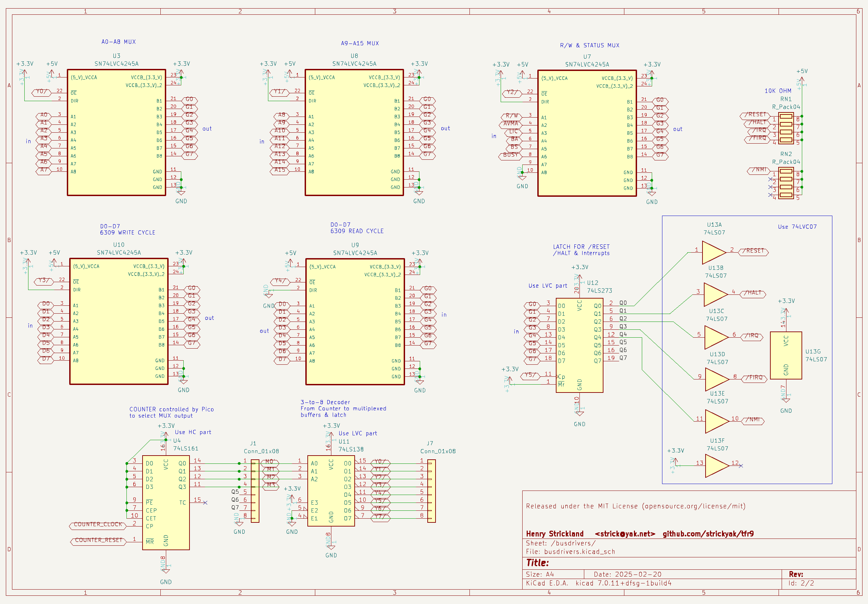Click the U13B buffer triangle symbol
The image size is (868, 604).
(716, 294)
